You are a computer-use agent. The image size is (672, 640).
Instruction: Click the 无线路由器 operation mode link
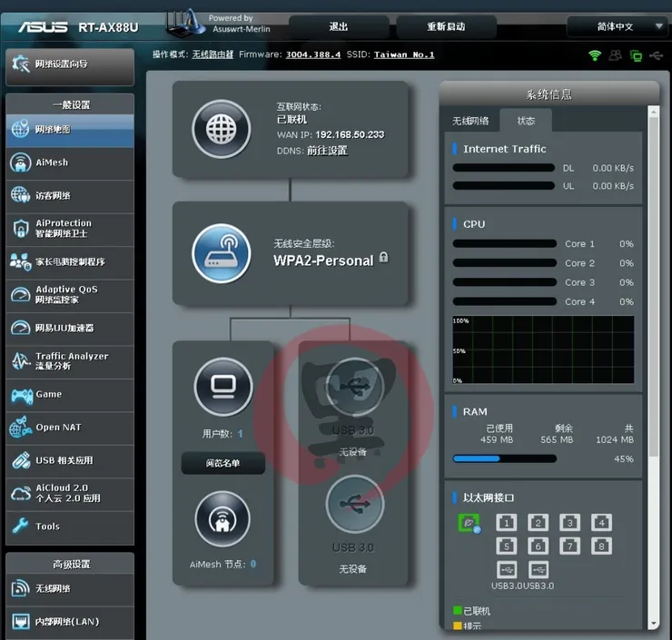[x=212, y=54]
